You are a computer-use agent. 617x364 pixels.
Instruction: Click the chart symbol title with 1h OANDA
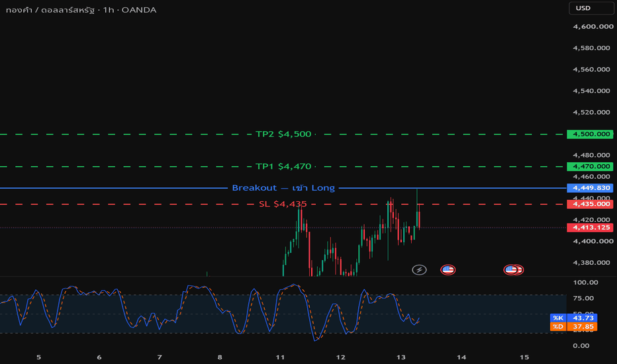coord(81,10)
